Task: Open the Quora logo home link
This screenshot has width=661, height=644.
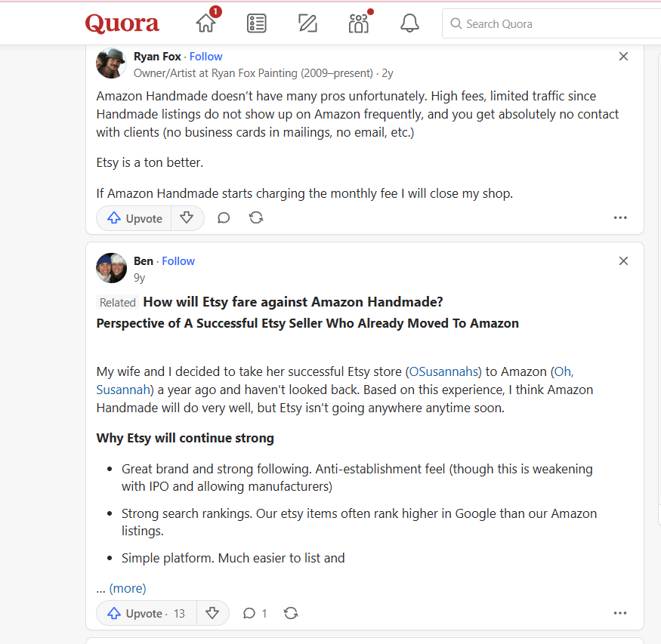Action: (122, 23)
